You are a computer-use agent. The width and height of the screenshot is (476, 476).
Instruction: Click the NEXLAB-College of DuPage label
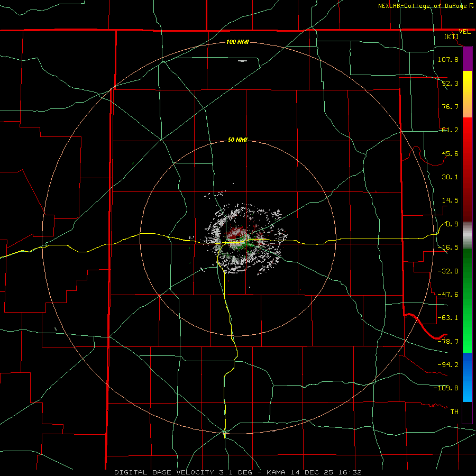click(x=423, y=6)
